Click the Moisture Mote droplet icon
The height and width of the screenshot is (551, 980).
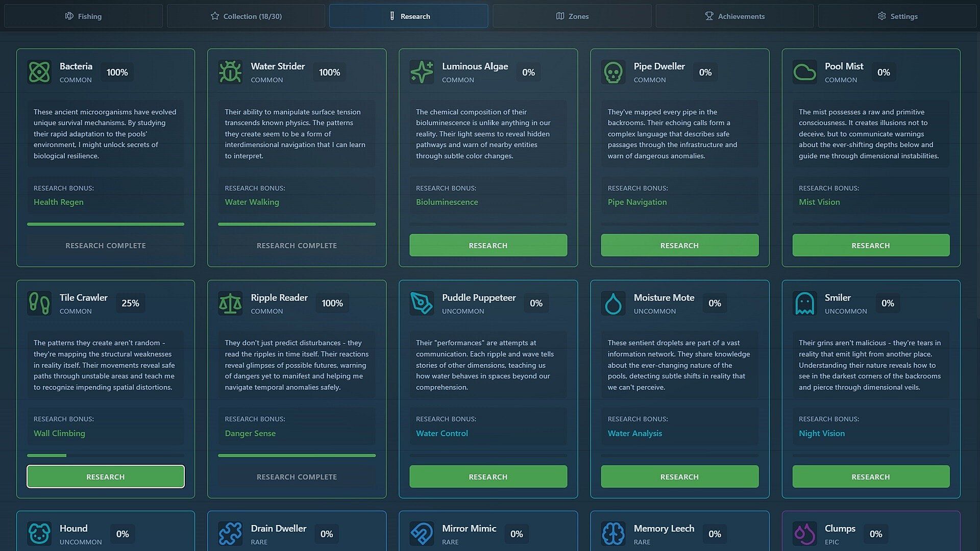coord(613,303)
